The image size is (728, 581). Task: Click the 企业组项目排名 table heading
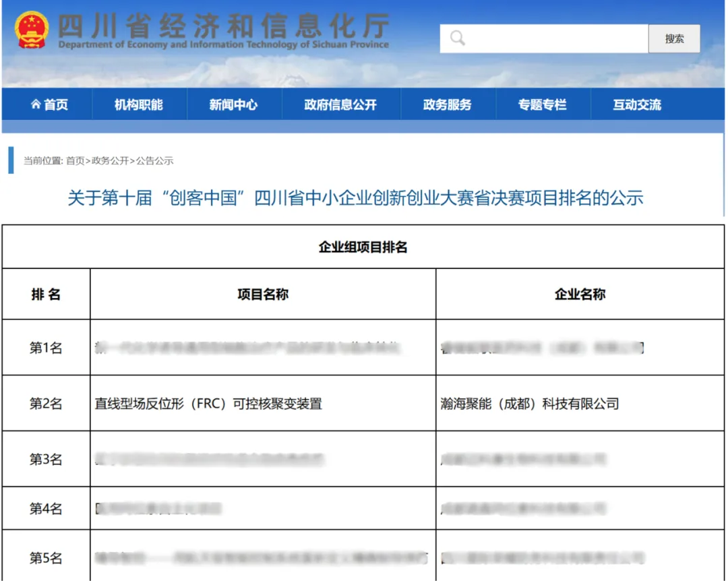pos(363,247)
